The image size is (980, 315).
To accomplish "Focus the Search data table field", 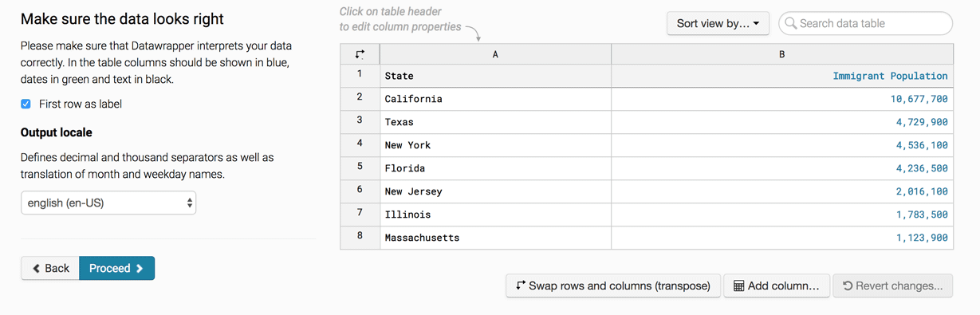I will (865, 23).
